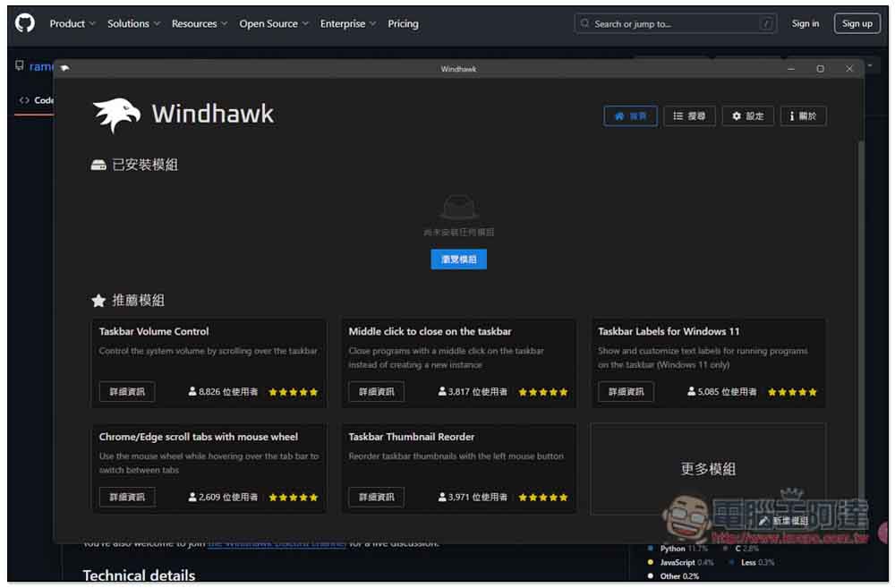Click Taskbar Labels rating stars
Image resolution: width=895 pixels, height=588 pixels.
(x=792, y=392)
